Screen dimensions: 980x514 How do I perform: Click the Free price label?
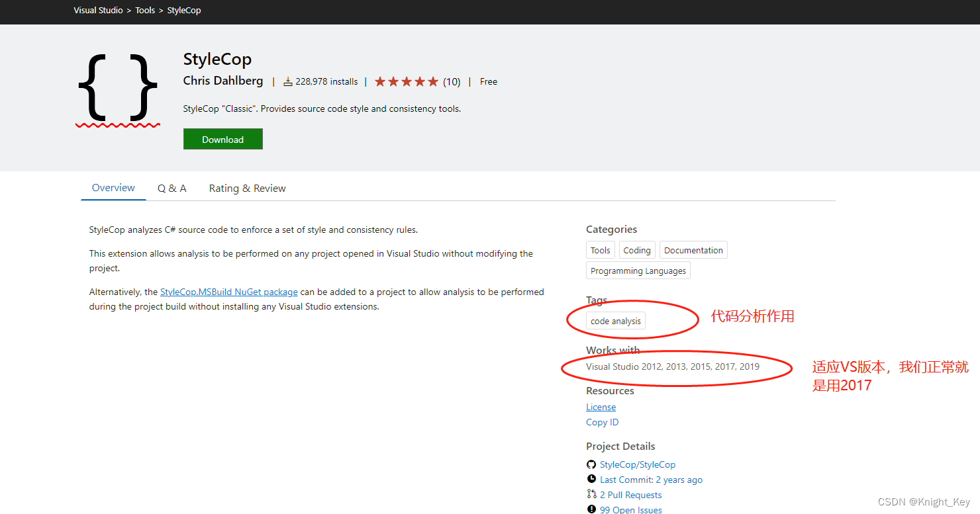point(489,82)
